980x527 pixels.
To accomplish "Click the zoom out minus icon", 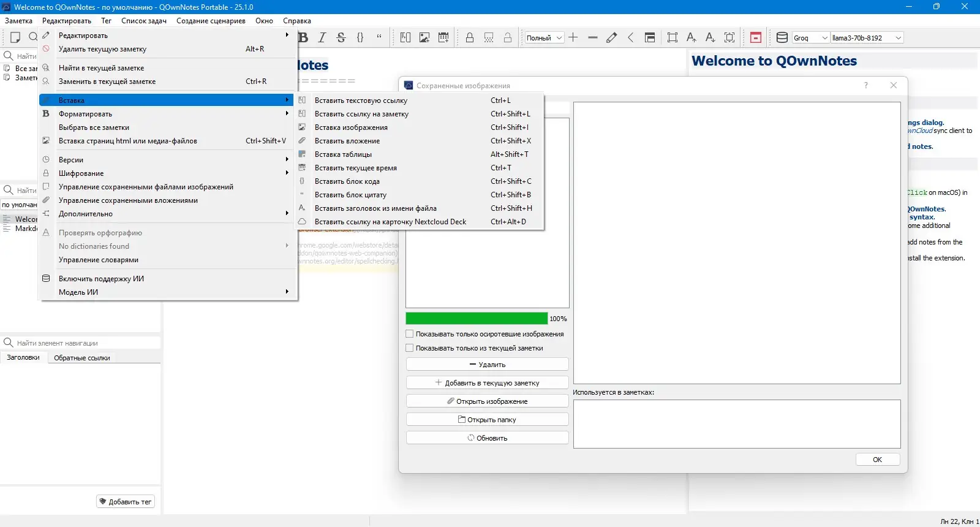I will (x=592, y=37).
